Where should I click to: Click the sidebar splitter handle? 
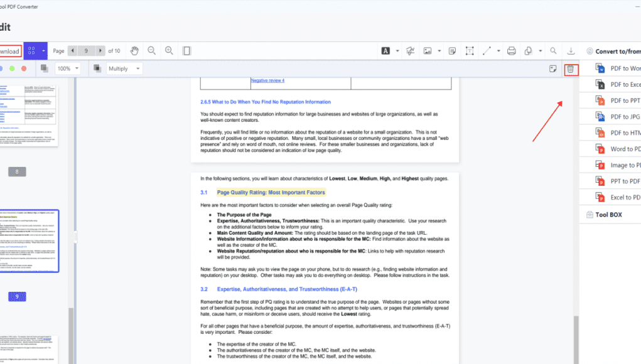coord(75,237)
